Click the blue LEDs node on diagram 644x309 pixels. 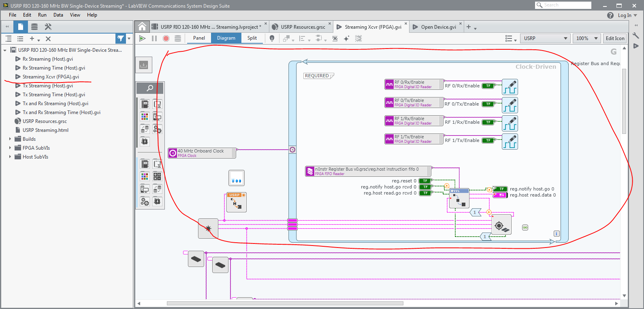pyautogui.click(x=237, y=178)
